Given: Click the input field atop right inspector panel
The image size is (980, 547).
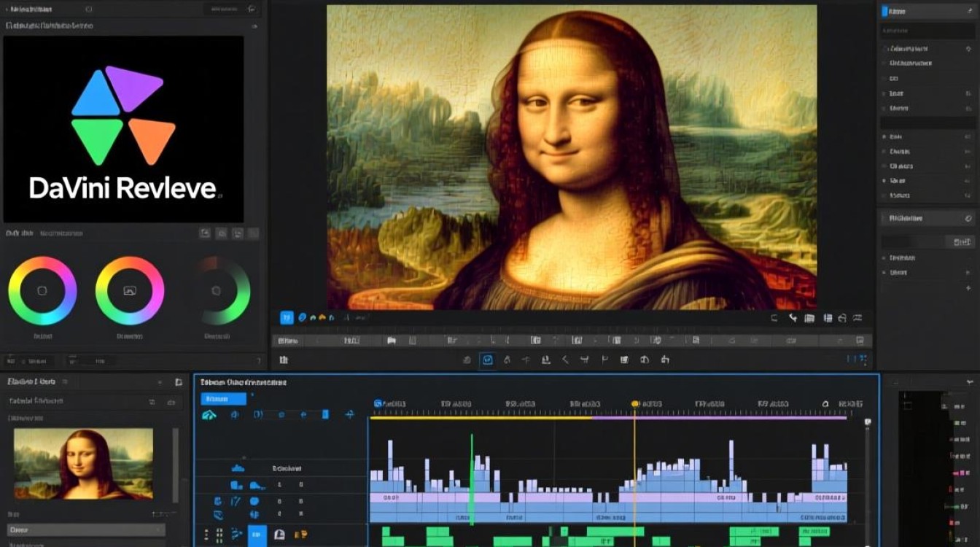Looking at the screenshot, I should point(926,31).
